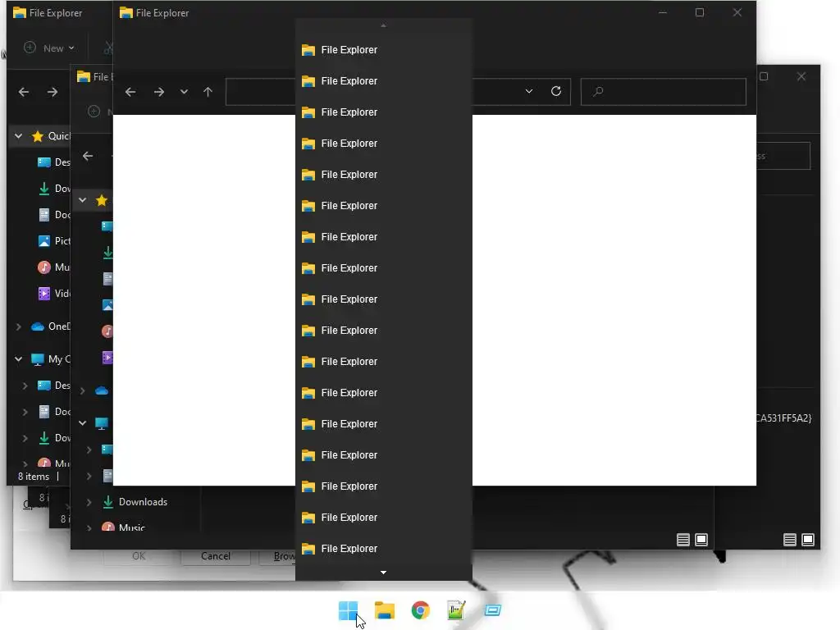
Task: Go up one folder level
Action: pyautogui.click(x=208, y=92)
